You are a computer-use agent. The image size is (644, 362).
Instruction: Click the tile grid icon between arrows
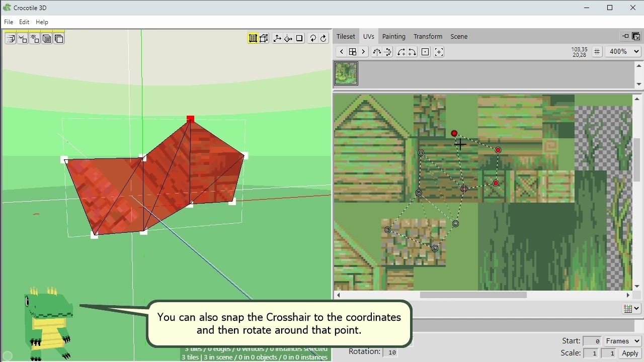tap(353, 52)
